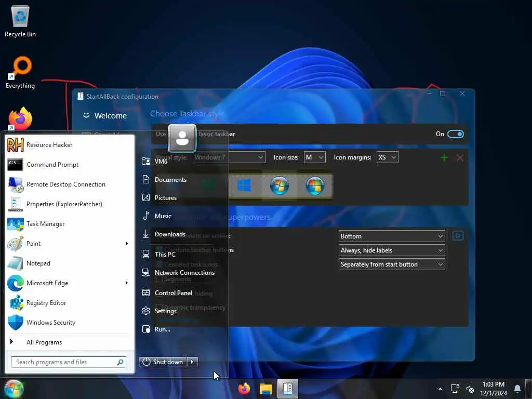The image size is (532, 399).
Task: Toggle the classic taskbar On switch
Action: 455,134
